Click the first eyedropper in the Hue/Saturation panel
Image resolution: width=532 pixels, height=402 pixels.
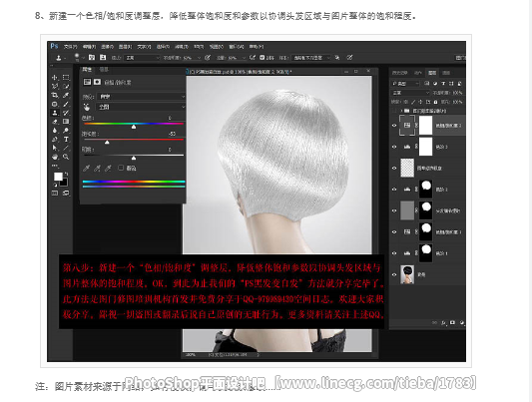87,169
